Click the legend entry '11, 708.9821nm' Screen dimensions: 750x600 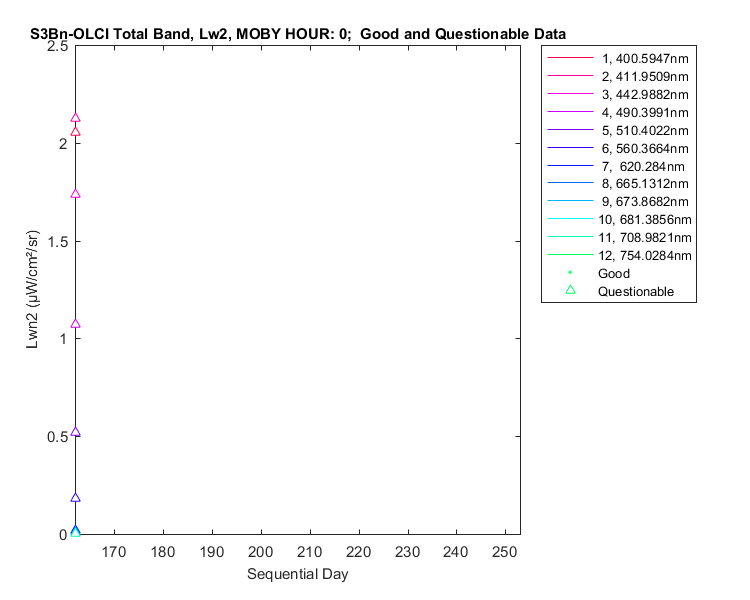pos(619,237)
